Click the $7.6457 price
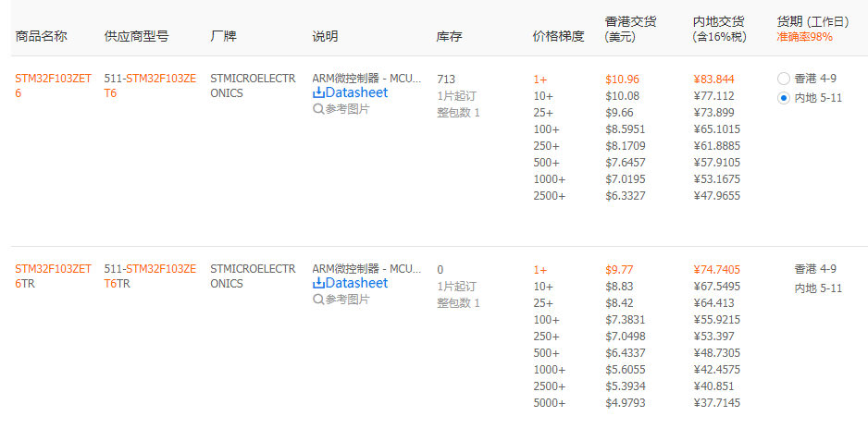The width and height of the screenshot is (868, 441). pyautogui.click(x=626, y=162)
